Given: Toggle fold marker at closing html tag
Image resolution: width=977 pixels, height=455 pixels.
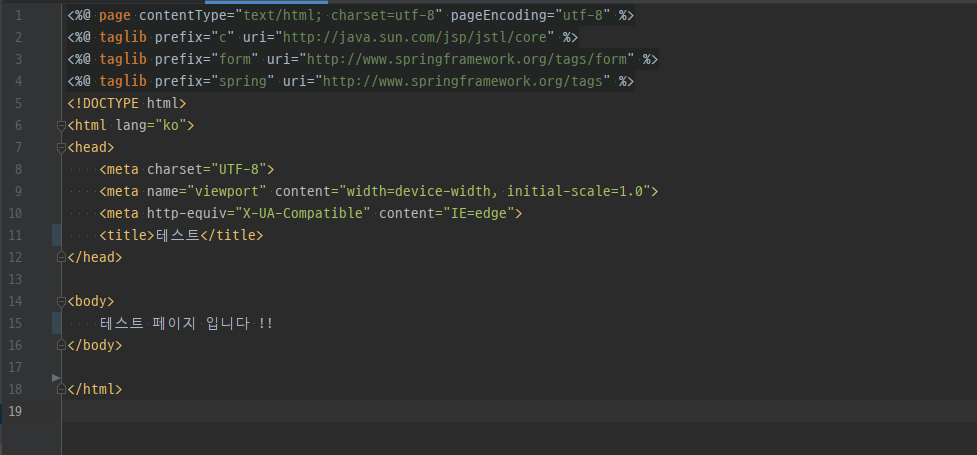Looking at the screenshot, I should (61, 389).
